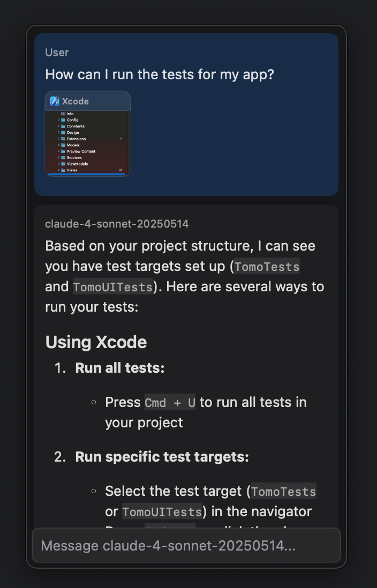Click the Models folder icon
Image resolution: width=377 pixels, height=588 pixels.
pos(63,145)
